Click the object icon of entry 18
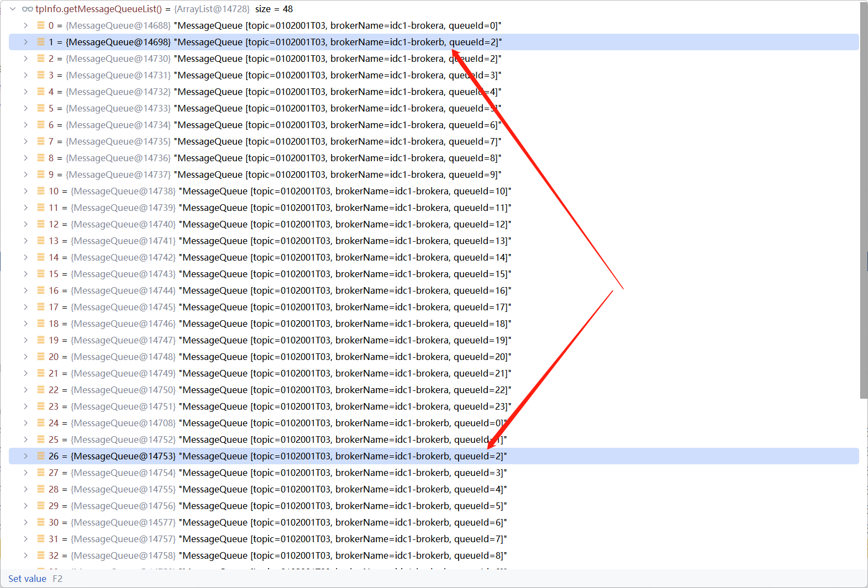The image size is (868, 588). (41, 323)
